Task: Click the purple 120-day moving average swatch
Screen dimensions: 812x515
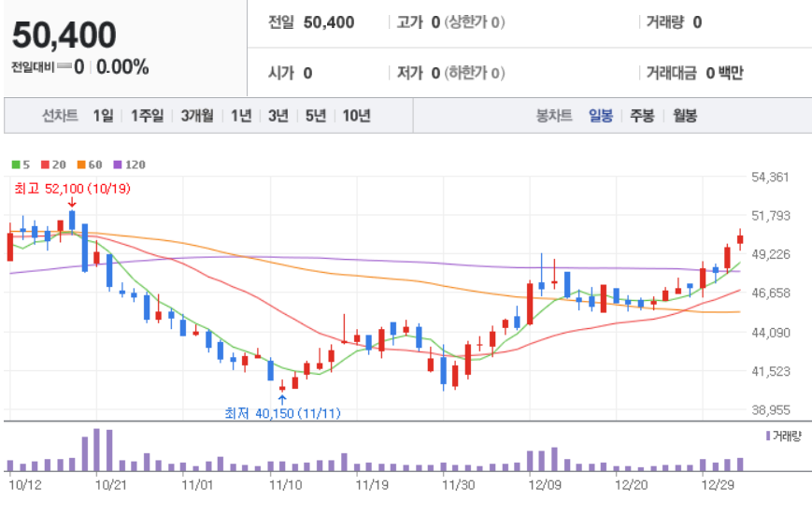Action: coord(118,165)
